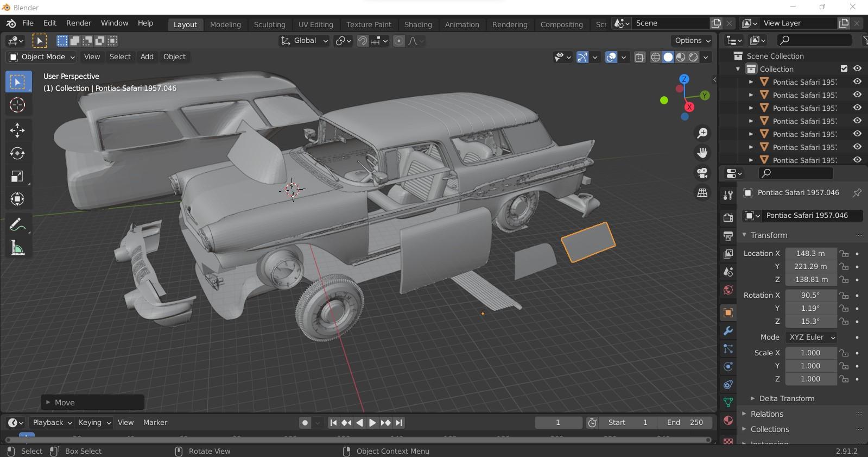This screenshot has width=868, height=457.
Task: Open the File menu
Action: pos(28,23)
